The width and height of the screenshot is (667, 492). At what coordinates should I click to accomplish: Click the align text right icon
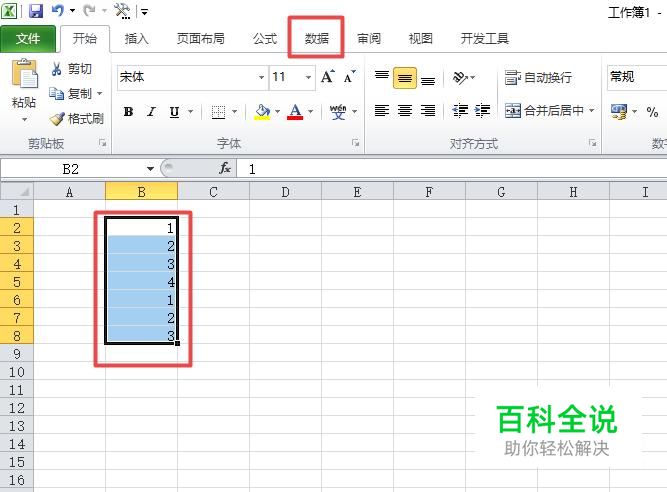(428, 111)
